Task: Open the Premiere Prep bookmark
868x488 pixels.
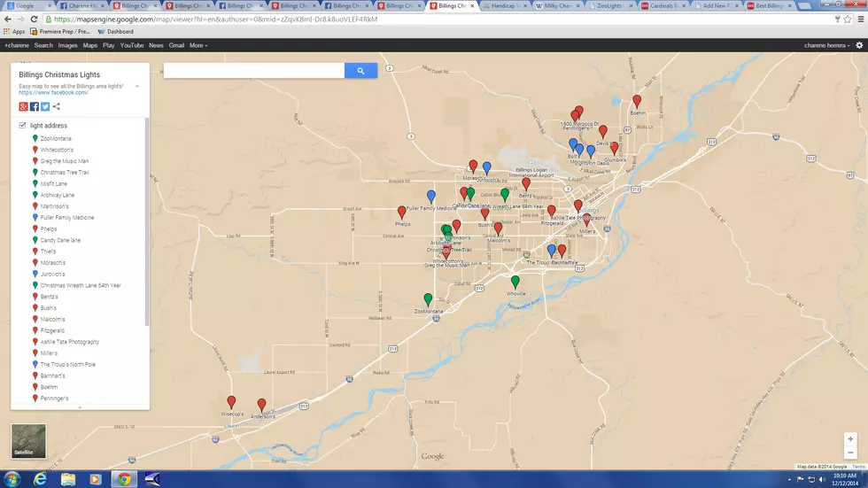Action: (60, 32)
